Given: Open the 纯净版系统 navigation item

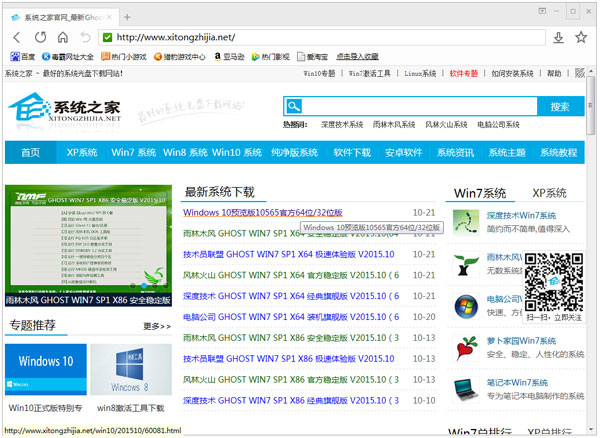Looking at the screenshot, I should tap(295, 152).
